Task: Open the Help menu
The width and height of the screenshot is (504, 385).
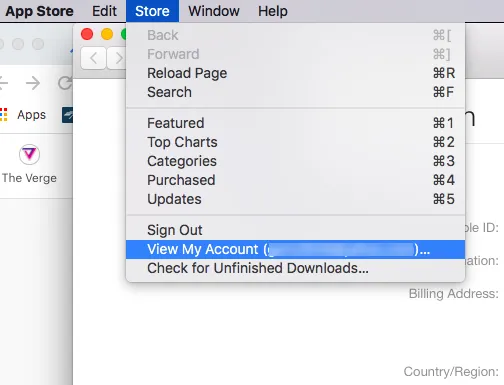Action: (273, 11)
